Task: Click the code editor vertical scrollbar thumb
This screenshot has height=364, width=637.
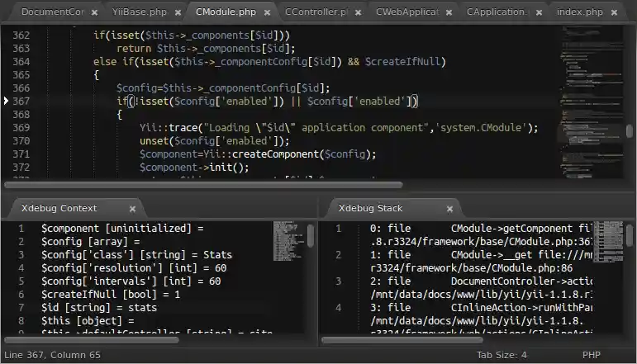Action: [x=630, y=130]
